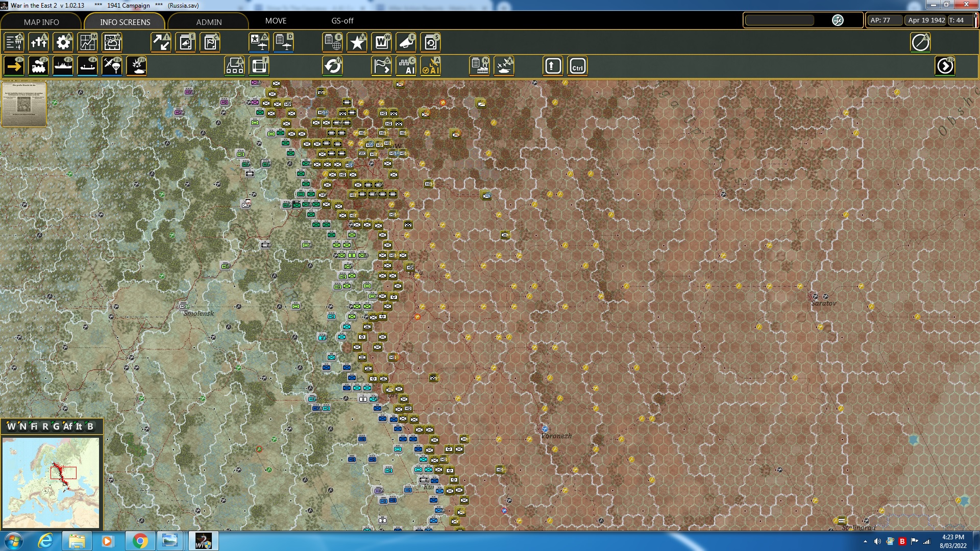Open the W document icon

pyautogui.click(x=381, y=42)
